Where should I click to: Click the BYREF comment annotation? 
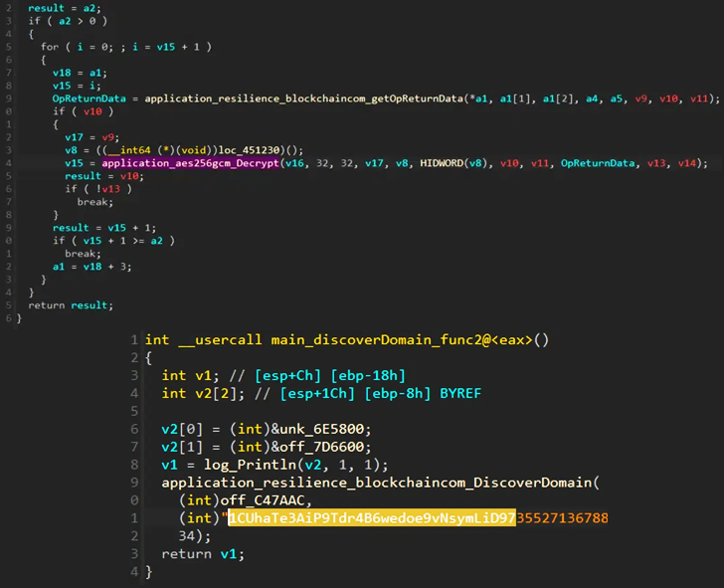(460, 394)
